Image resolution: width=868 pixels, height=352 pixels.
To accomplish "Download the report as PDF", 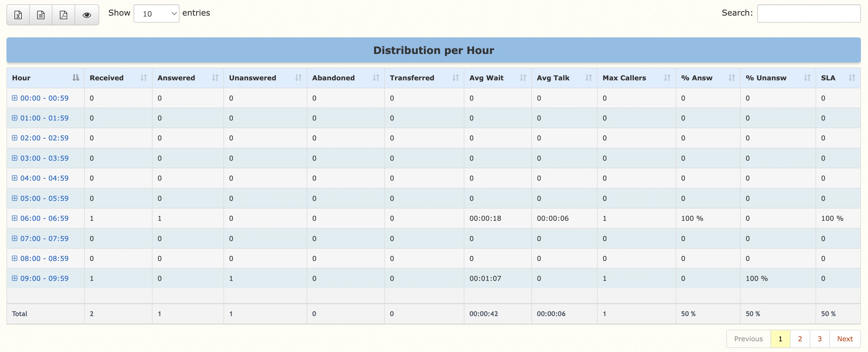I will pos(64,14).
